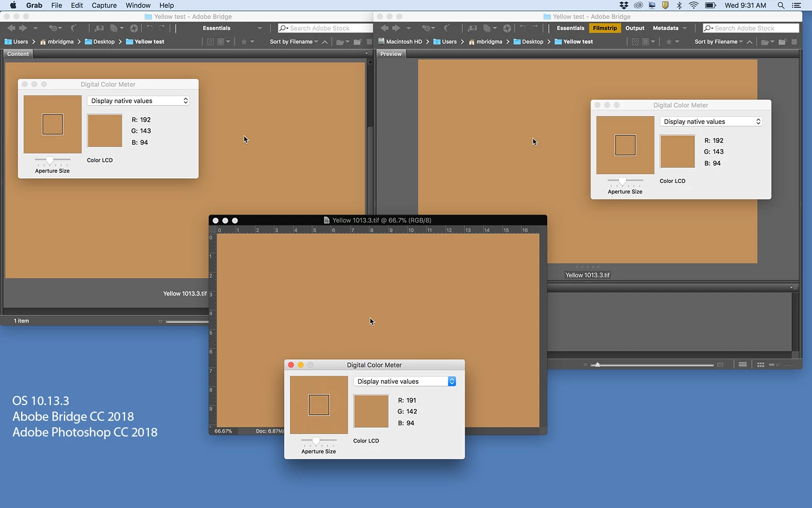
Task: Open Capture menu in Grab
Action: tap(104, 5)
